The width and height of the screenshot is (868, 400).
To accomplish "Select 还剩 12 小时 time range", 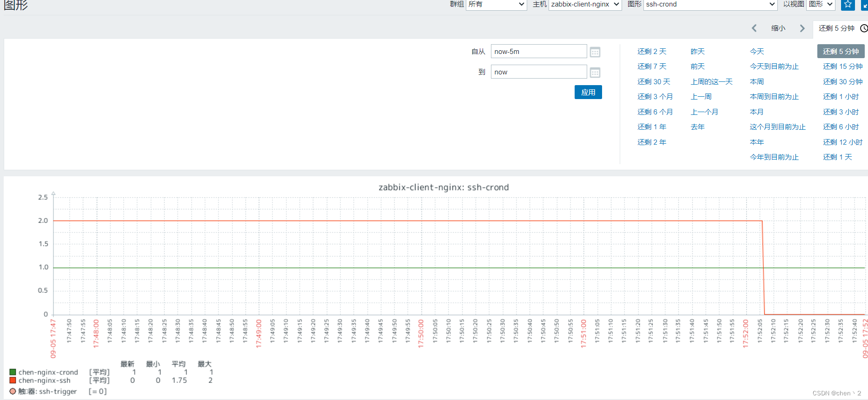I will click(842, 142).
